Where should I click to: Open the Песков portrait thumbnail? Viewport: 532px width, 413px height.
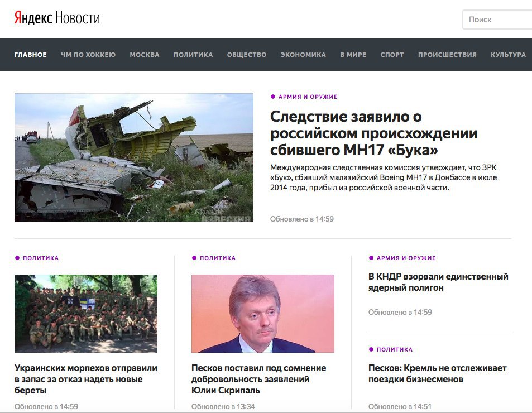[x=262, y=314]
